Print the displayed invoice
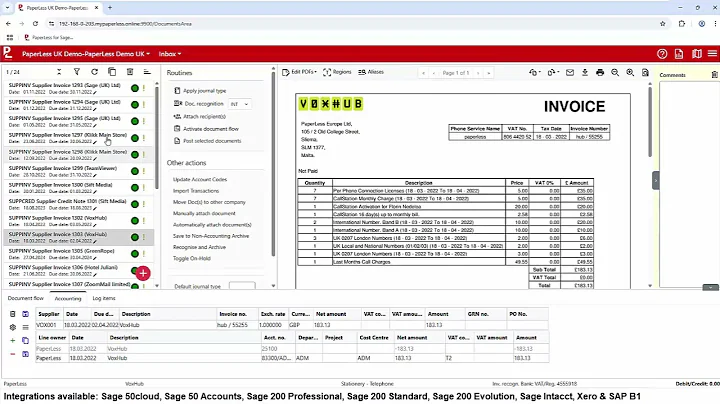The image size is (720, 404). (x=600, y=73)
